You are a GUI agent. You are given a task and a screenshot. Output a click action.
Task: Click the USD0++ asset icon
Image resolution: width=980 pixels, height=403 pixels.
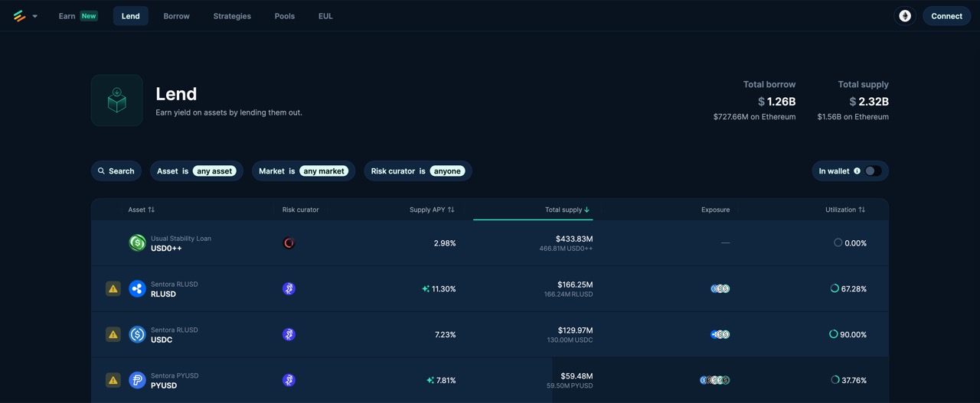click(137, 243)
